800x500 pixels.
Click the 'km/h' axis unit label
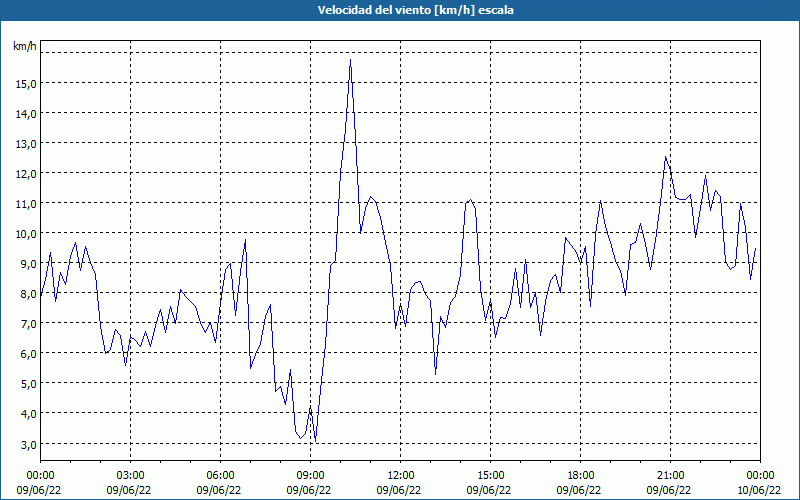[x=24, y=46]
